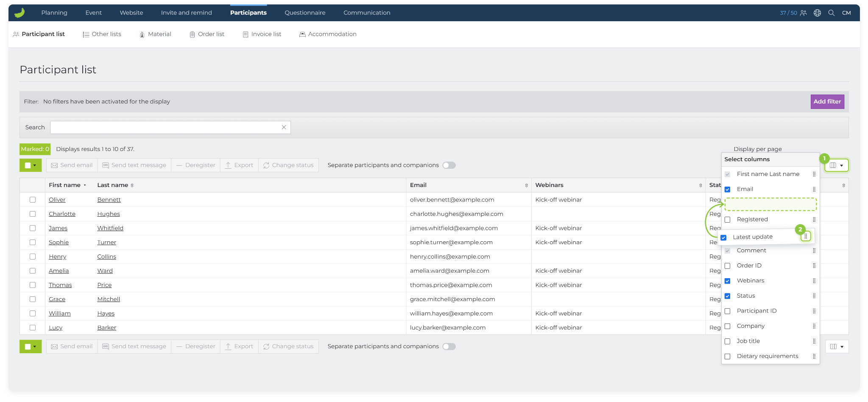This screenshot has height=402, width=868.
Task: Grab the drag handle for Dietary requirements
Action: coord(814,356)
